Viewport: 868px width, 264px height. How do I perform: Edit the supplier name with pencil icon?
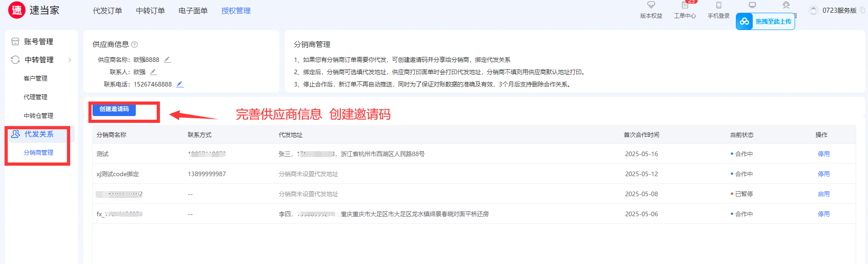167,60
